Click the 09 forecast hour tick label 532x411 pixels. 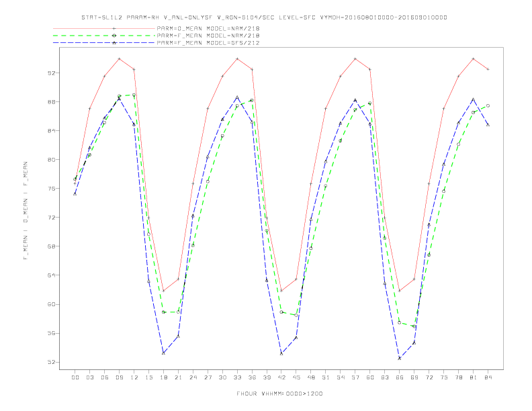119,377
